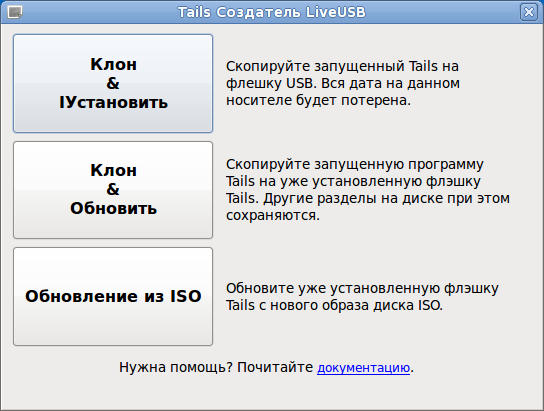Close the Tails LiveUSB creator window
Viewport: 544px width, 411px height.
(528, 12)
